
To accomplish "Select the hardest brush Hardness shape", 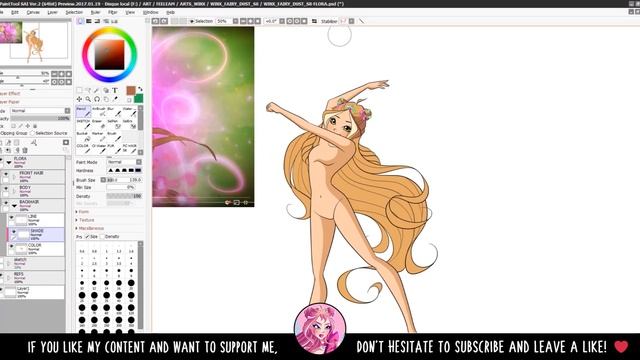I will [x=138, y=170].
